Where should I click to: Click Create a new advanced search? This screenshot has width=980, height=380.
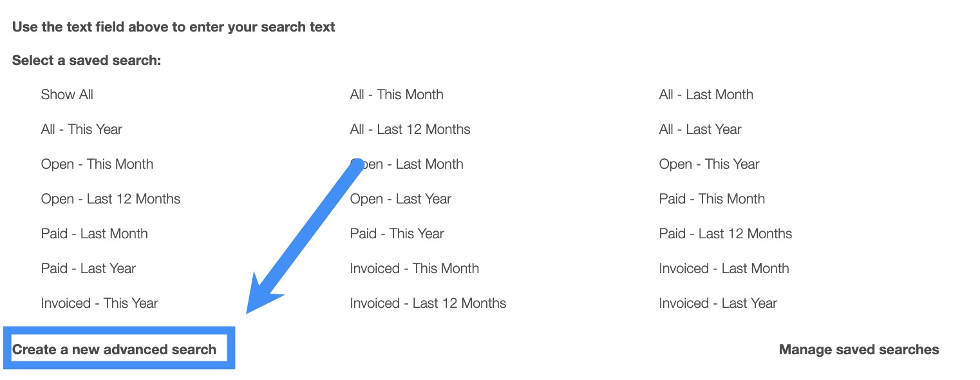pyautogui.click(x=115, y=350)
